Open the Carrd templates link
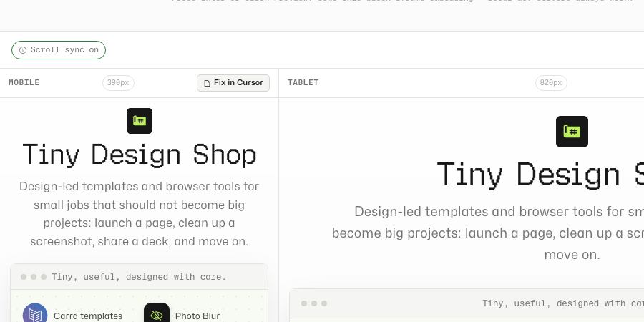Image resolution: width=644 pixels, height=322 pixels. coord(88,316)
